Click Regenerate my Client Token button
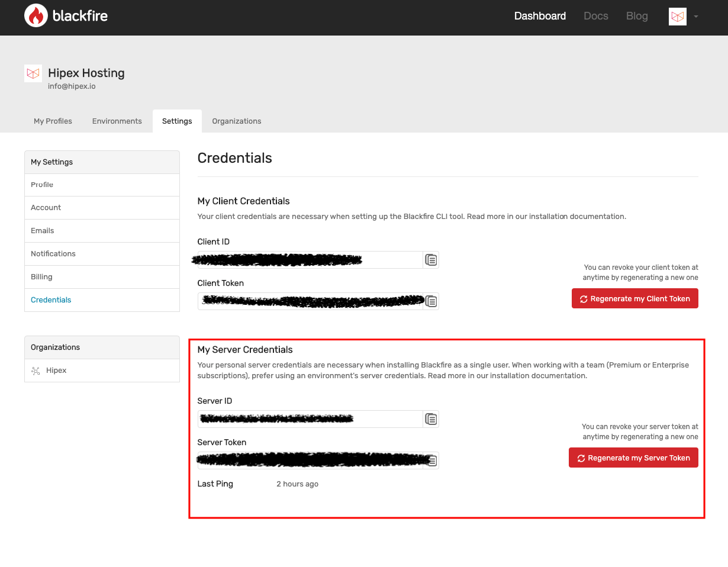Image resolution: width=728 pixels, height=567 pixels. click(x=635, y=299)
